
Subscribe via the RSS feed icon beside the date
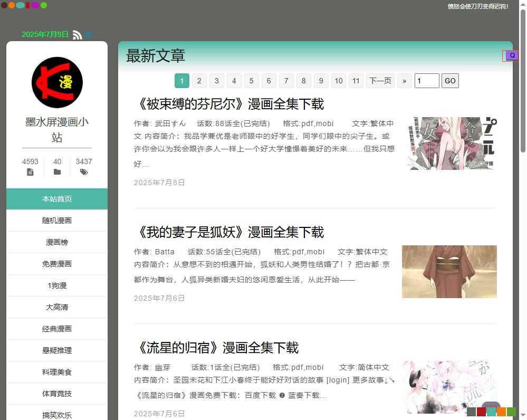[77, 34]
